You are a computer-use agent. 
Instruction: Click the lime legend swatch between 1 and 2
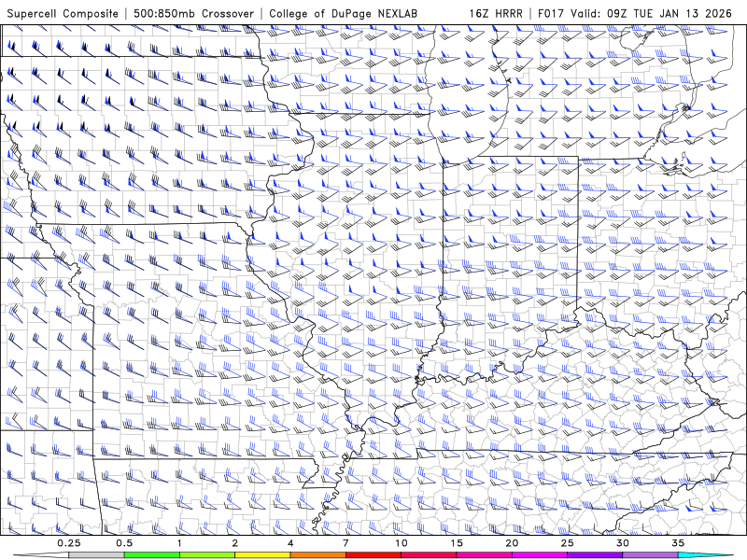click(x=207, y=555)
